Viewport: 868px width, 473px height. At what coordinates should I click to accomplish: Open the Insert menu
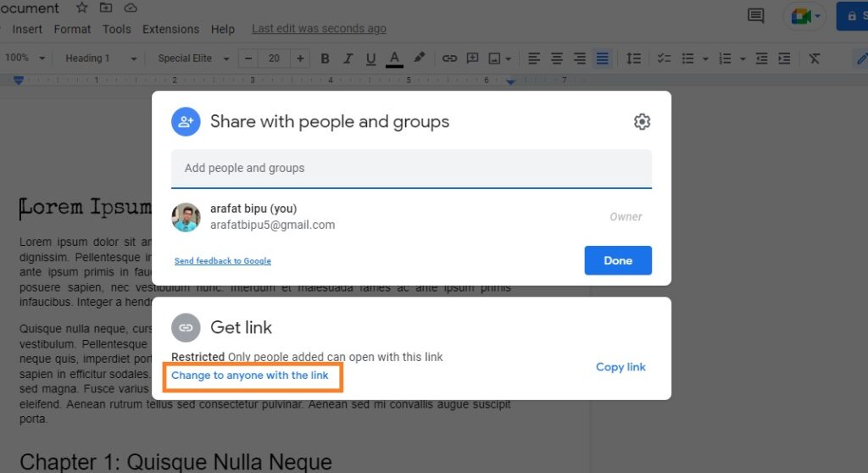tap(27, 29)
